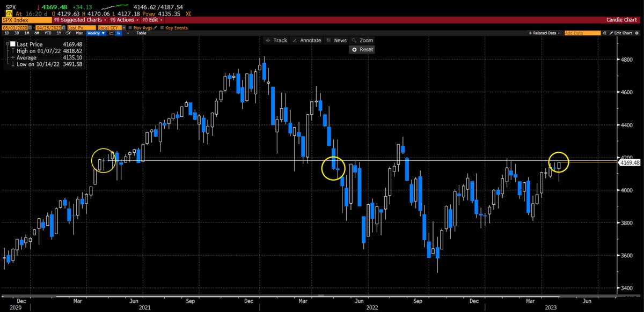The height and width of the screenshot is (312, 644).
Task: Enable the Key Events checkbox
Action: click(x=162, y=28)
